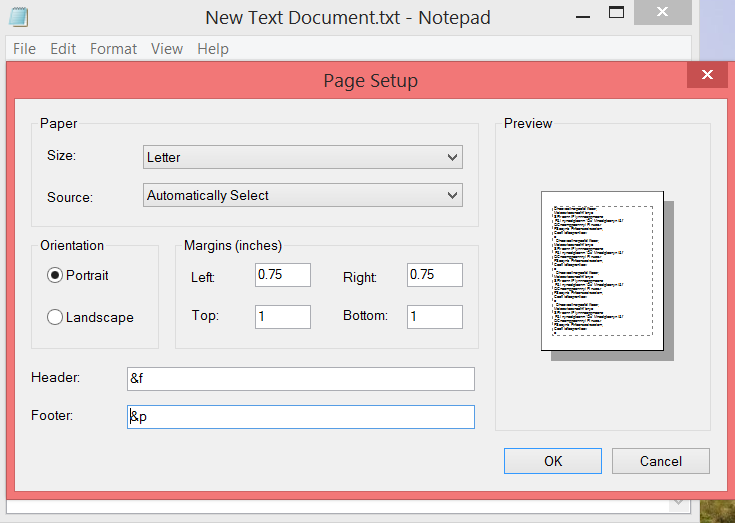Click the Header text field

click(x=300, y=379)
